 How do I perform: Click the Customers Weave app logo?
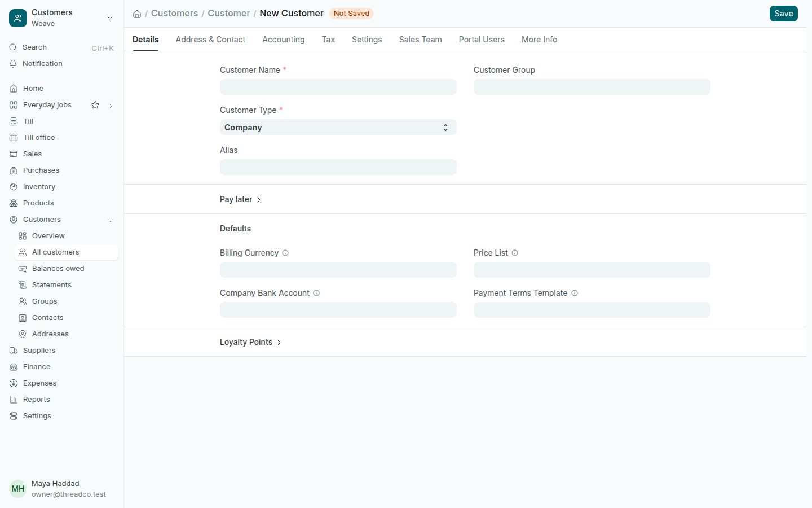point(18,18)
